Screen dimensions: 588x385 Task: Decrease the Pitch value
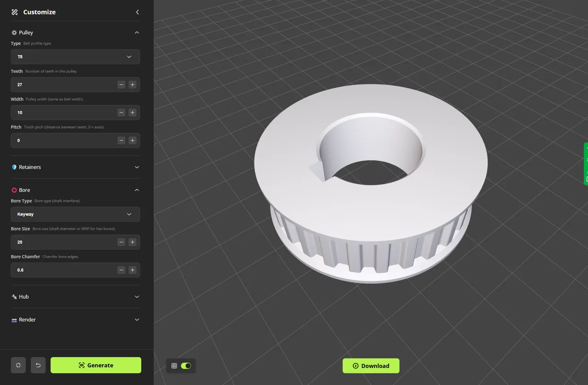(x=121, y=140)
